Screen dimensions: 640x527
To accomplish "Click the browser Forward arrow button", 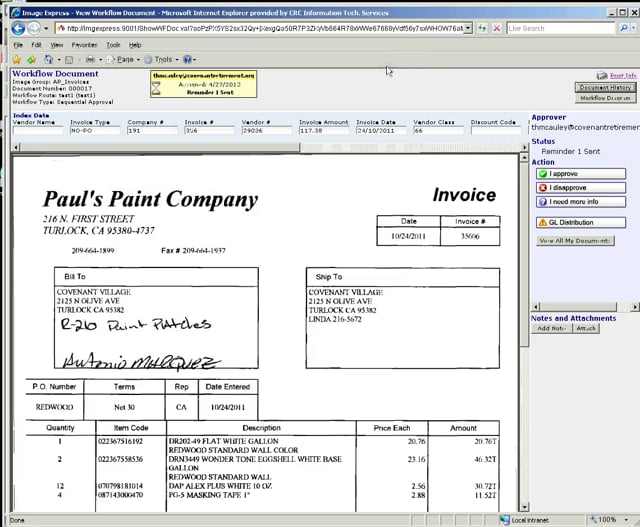I will coord(34,28).
